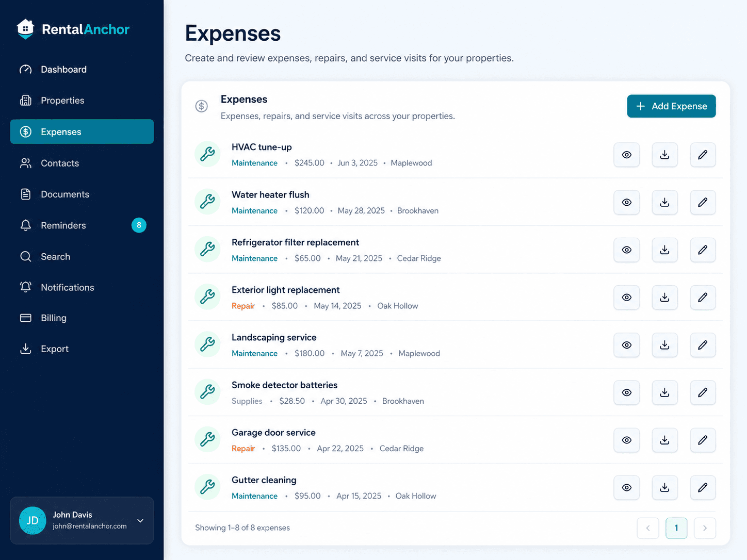View the Garage door service expense
This screenshot has width=747, height=560.
coord(626,440)
